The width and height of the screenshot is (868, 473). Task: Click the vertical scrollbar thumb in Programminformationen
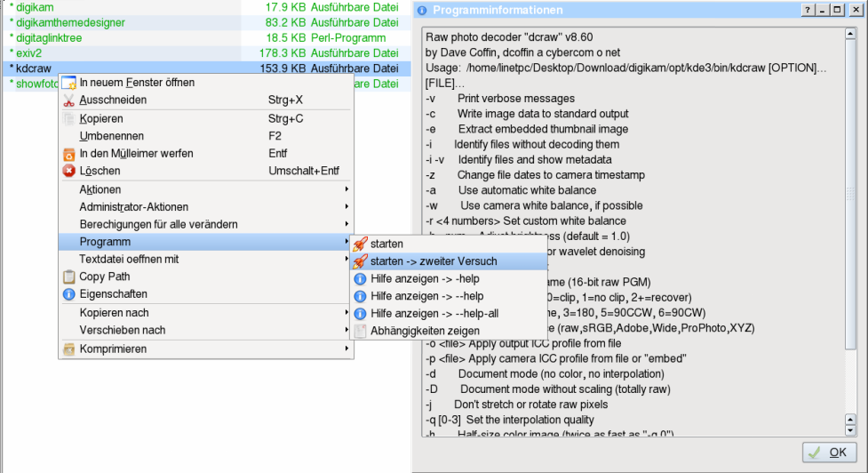pyautogui.click(x=850, y=194)
